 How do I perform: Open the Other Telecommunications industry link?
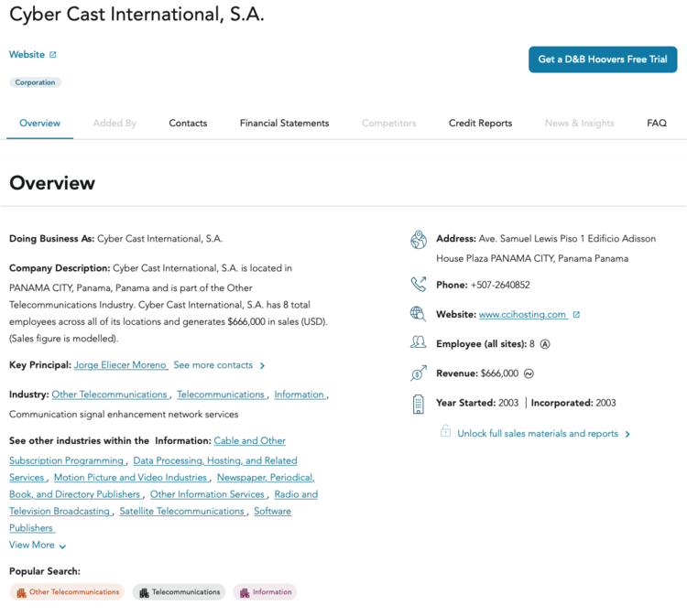click(110, 394)
